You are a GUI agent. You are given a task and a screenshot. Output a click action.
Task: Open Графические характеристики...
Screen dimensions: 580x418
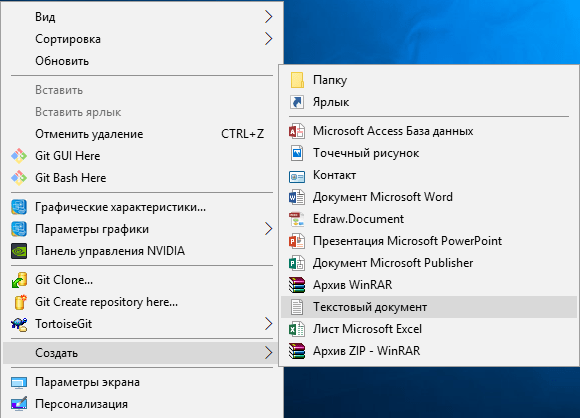coord(142,207)
